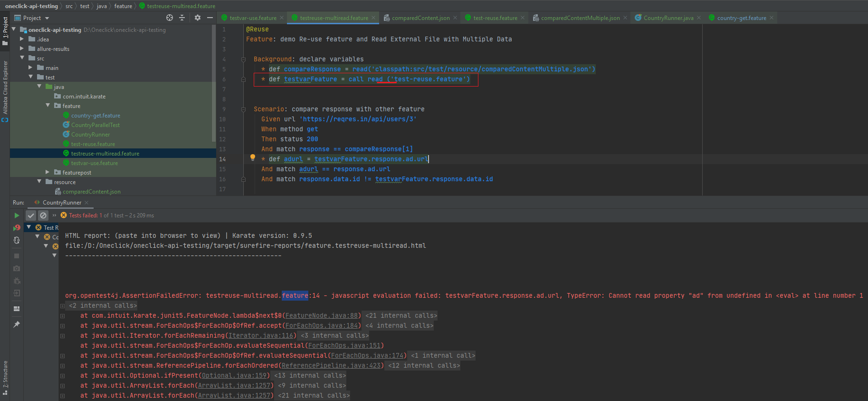Click the collapse all icon in Project panel

pos(182,18)
